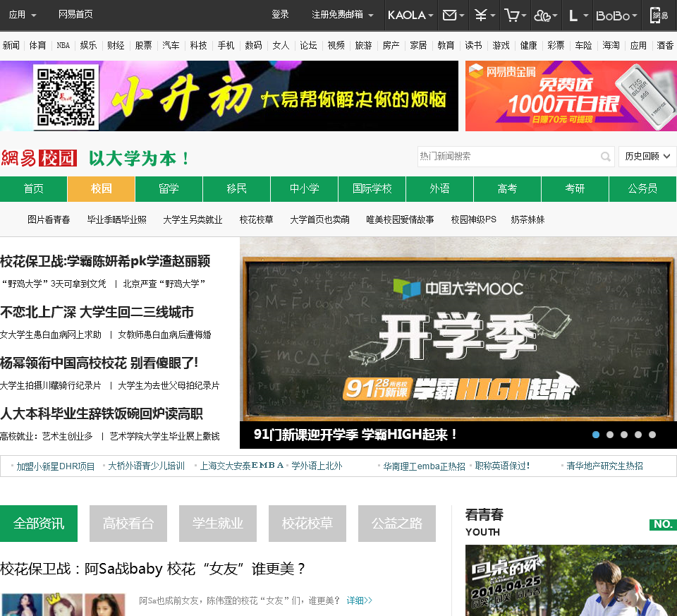The height and width of the screenshot is (616, 677).
Task: Open the 首页 green nav tab
Action: [33, 189]
